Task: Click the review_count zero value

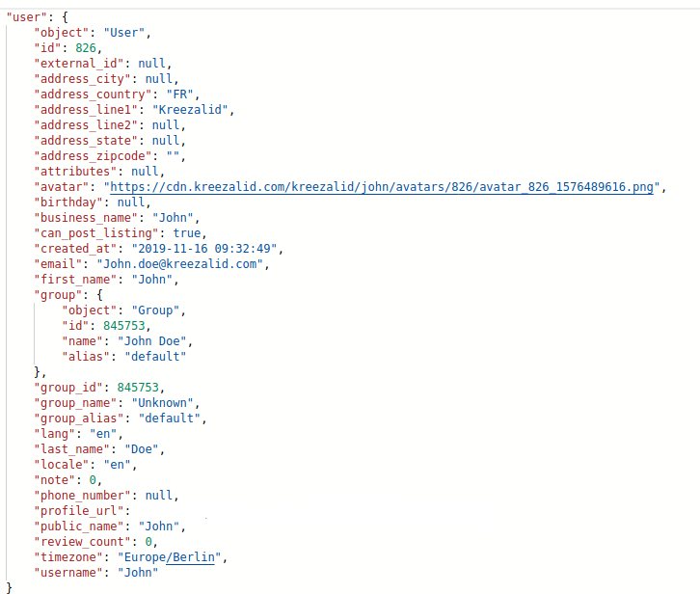Action: coord(148,542)
